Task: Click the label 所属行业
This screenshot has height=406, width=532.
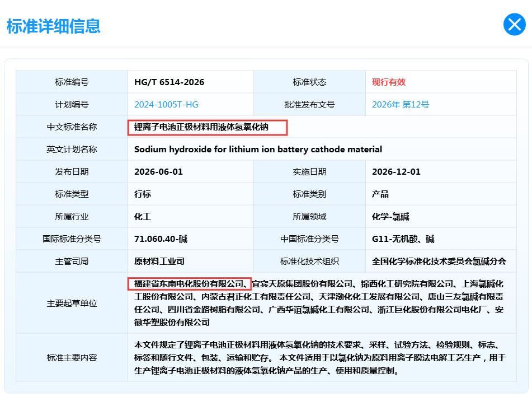Action: click(x=72, y=217)
